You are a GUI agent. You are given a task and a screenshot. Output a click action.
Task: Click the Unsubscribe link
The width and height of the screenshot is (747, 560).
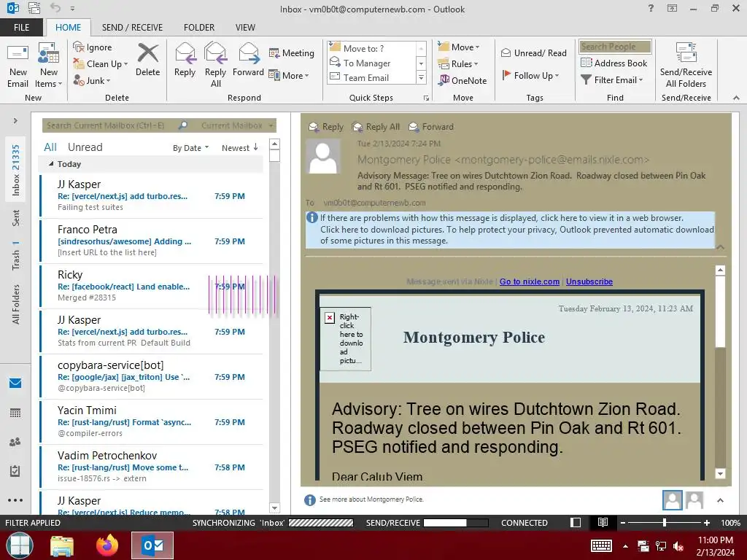[589, 281]
